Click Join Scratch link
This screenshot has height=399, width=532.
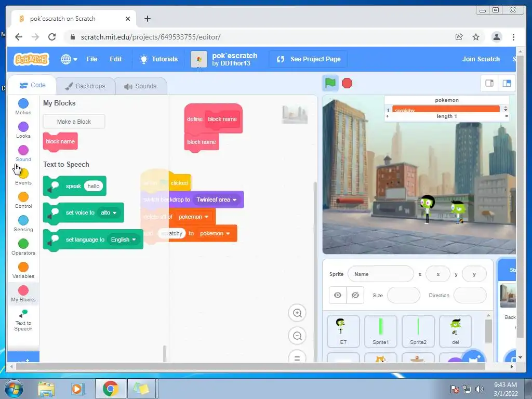click(x=481, y=59)
